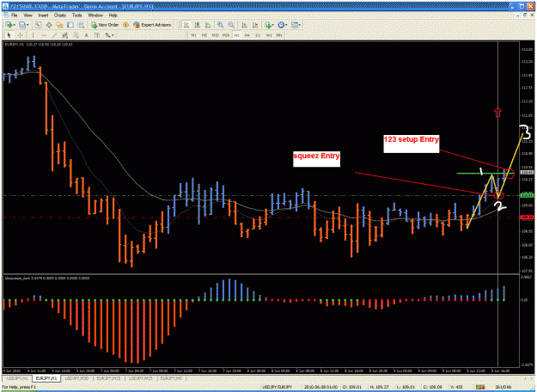
Task: Open the Tools menu
Action: (77, 15)
